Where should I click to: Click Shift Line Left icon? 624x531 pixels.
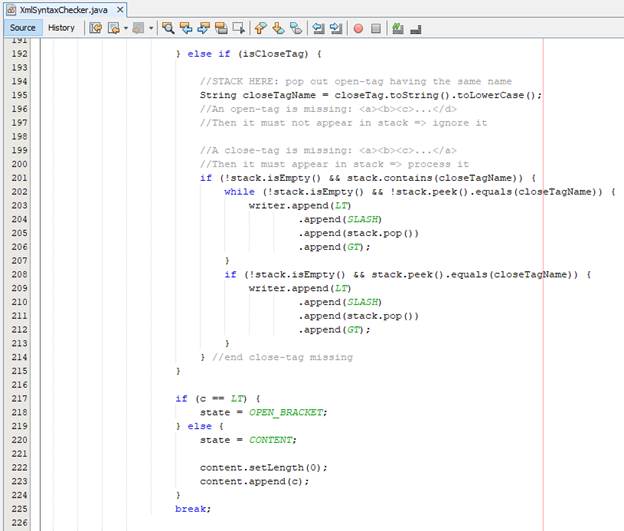(318, 28)
